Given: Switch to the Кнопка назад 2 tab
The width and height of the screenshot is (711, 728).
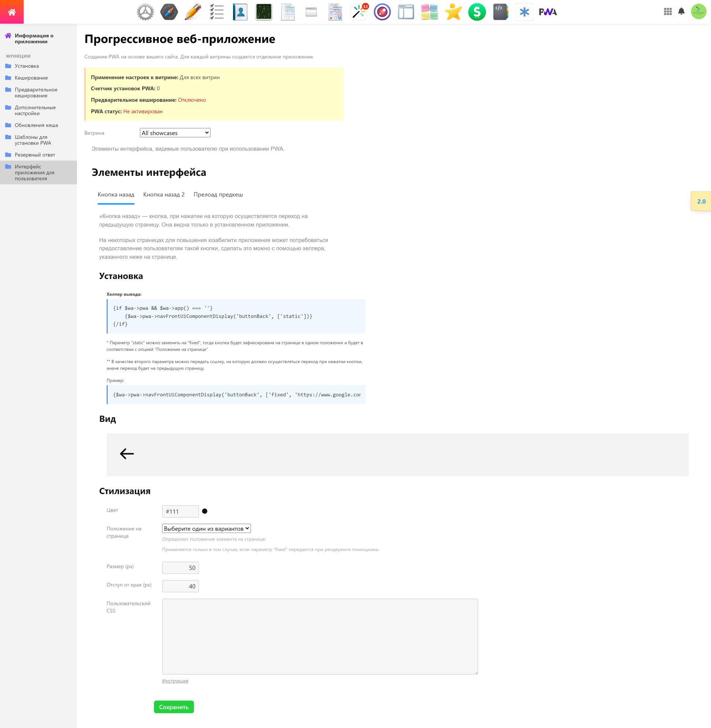Looking at the screenshot, I should click(164, 195).
